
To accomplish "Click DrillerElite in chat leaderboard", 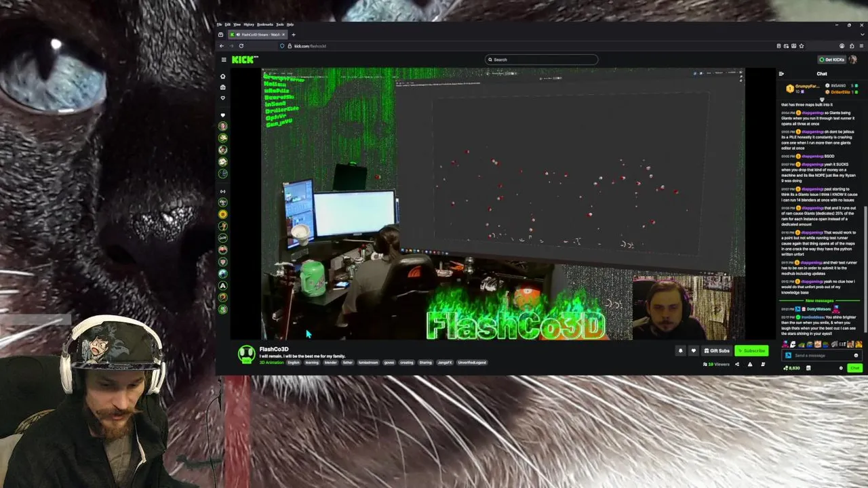I will click(841, 91).
